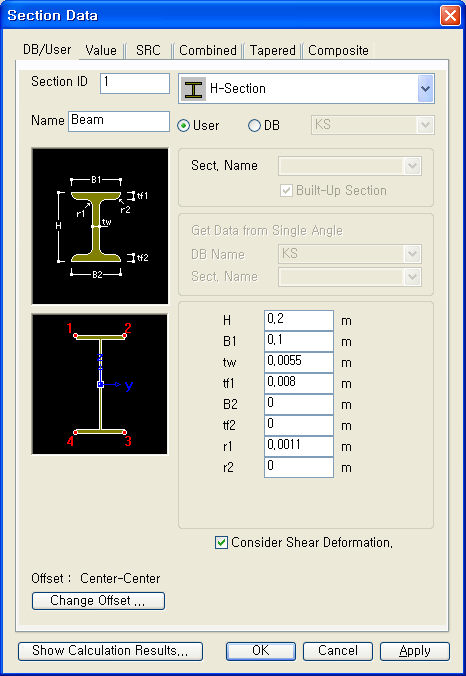Click the H-Section dimension diagram thumbnail
Image resolution: width=466 pixels, height=676 pixels.
click(x=100, y=226)
